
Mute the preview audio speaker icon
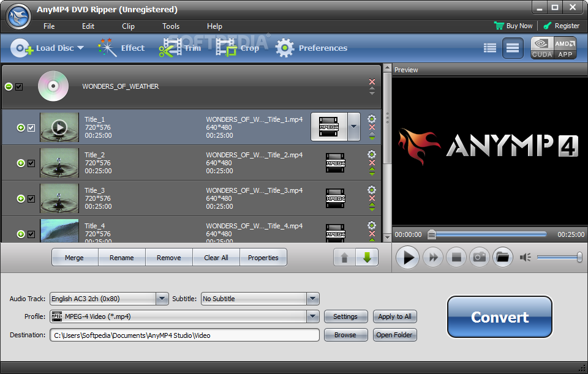point(525,258)
